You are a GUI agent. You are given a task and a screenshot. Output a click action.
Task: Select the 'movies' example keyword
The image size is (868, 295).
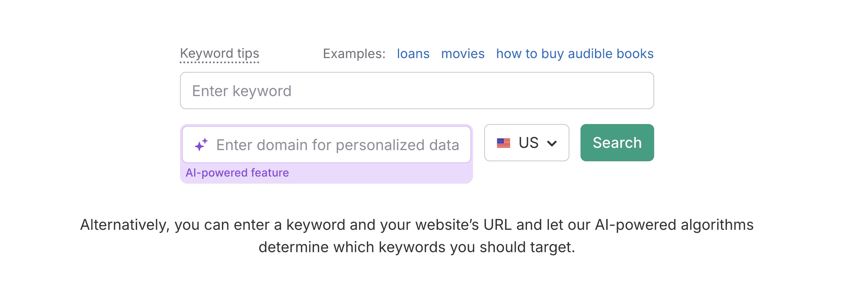(463, 54)
